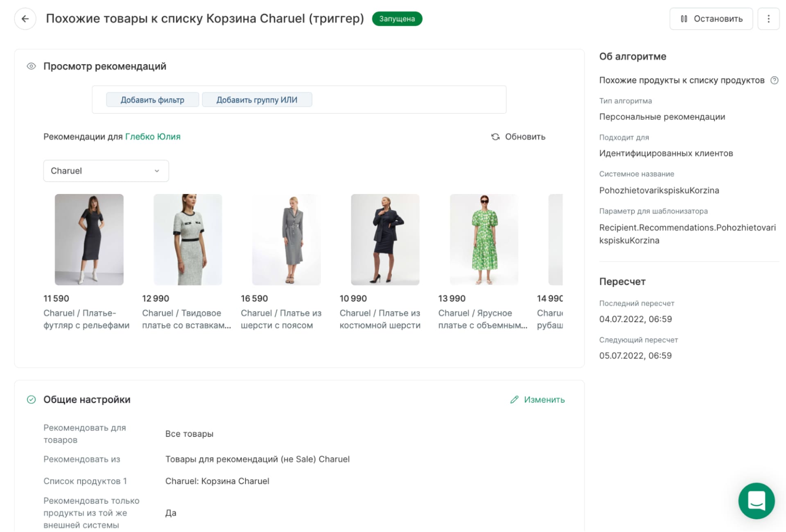This screenshot has width=786, height=532.
Task: Open the chat support widget
Action: tap(756, 500)
